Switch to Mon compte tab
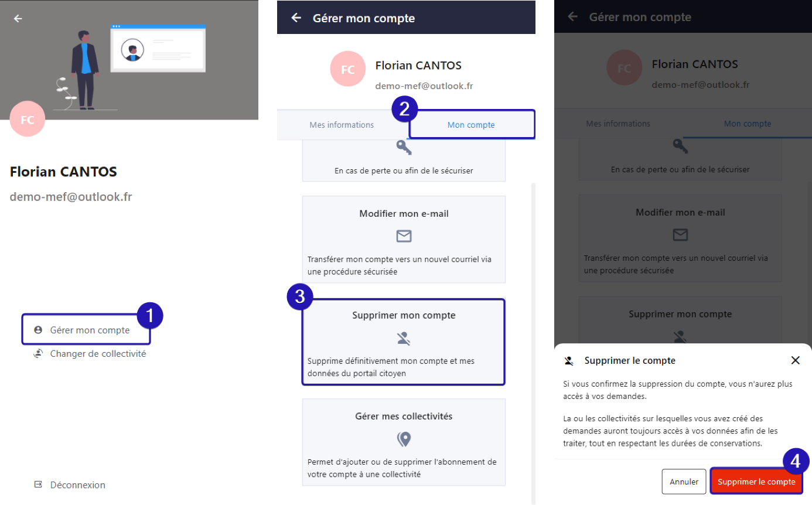The image size is (812, 505). coord(471,125)
